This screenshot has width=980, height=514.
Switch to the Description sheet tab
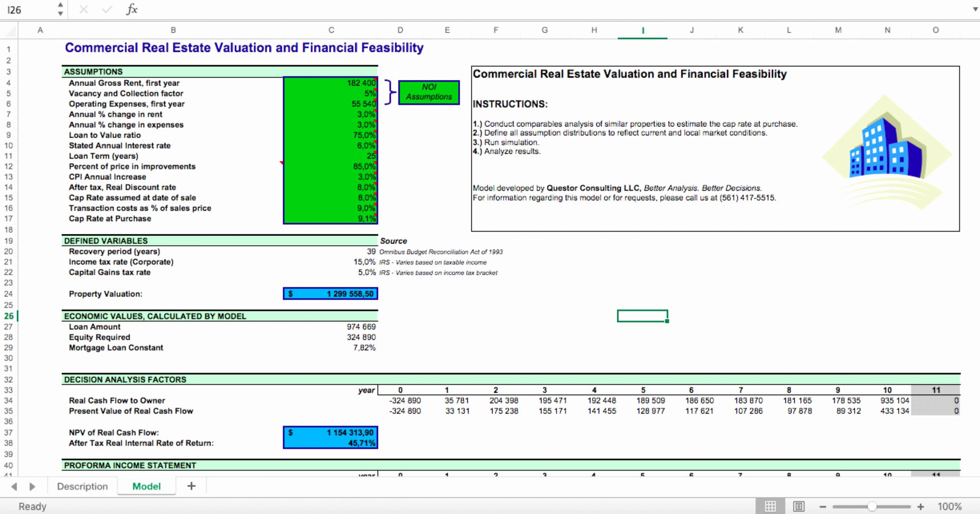(82, 486)
